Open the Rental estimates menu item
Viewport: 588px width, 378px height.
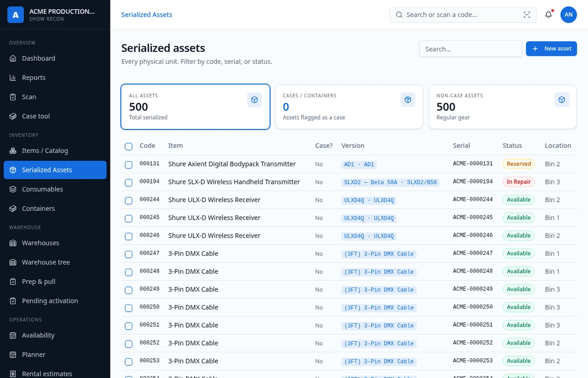(55, 373)
